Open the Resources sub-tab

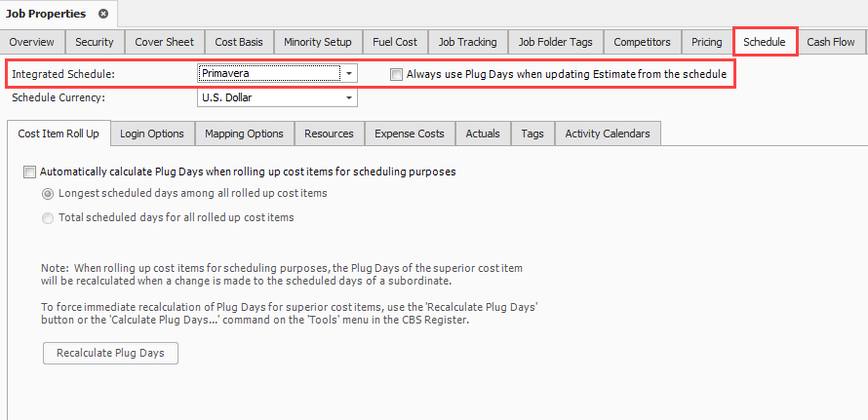pos(329,134)
